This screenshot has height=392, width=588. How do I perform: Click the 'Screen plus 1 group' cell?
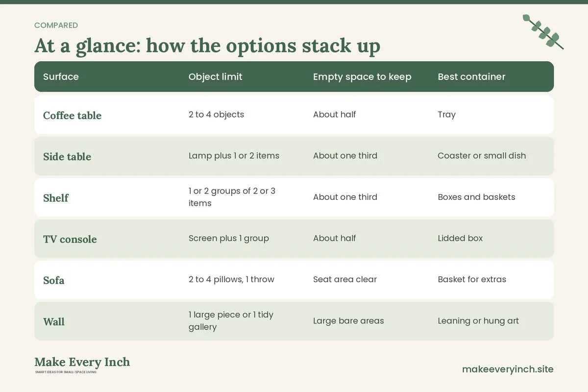(x=229, y=238)
